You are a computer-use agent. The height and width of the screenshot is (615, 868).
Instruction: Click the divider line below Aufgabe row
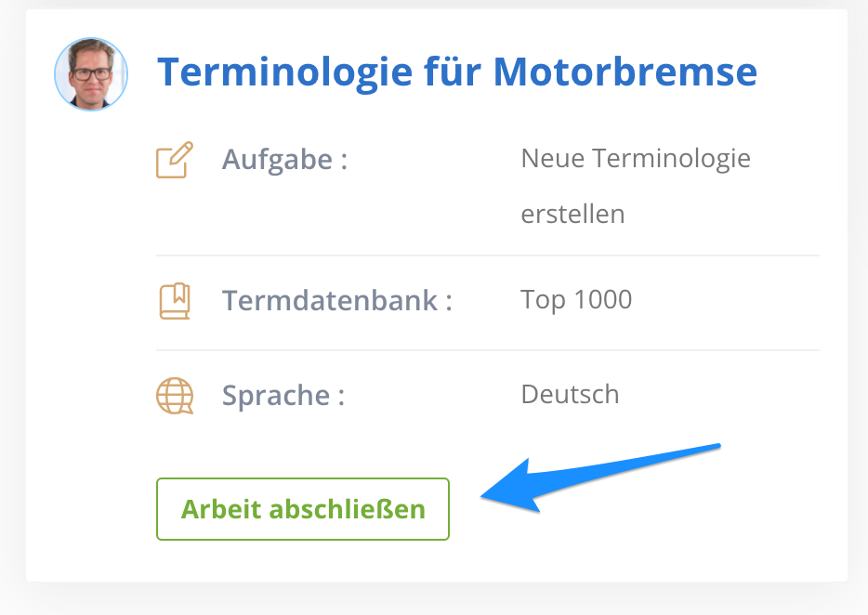point(488,255)
